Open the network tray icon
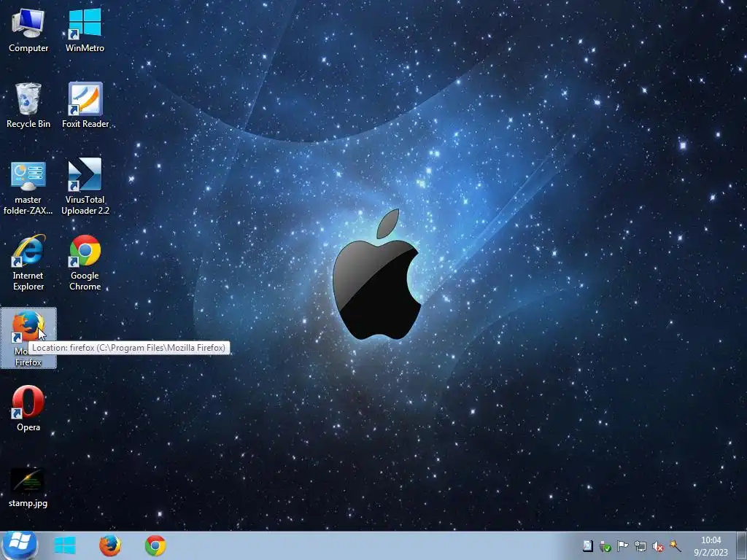747x560 pixels. click(640, 546)
